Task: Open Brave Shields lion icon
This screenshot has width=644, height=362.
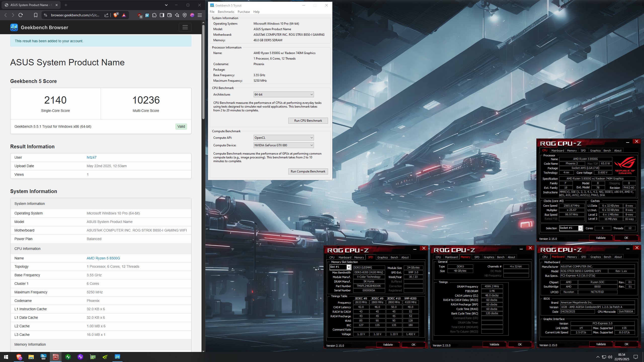Action: 116,15
